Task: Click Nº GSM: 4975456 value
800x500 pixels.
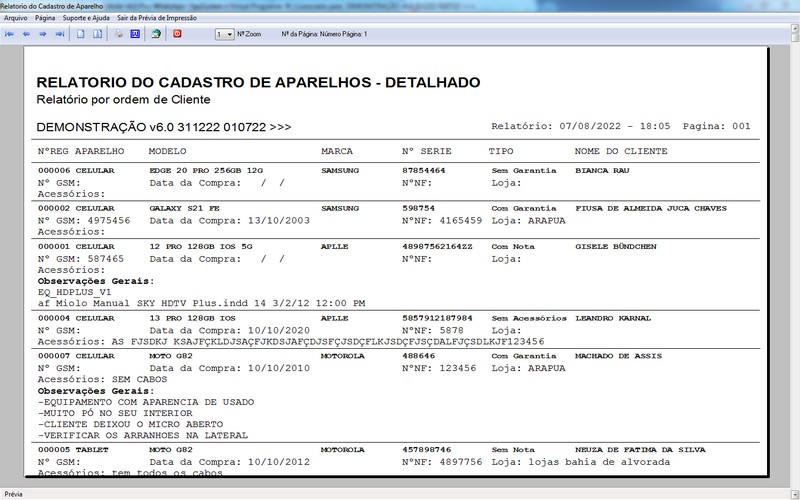Action: pyautogui.click(x=84, y=220)
